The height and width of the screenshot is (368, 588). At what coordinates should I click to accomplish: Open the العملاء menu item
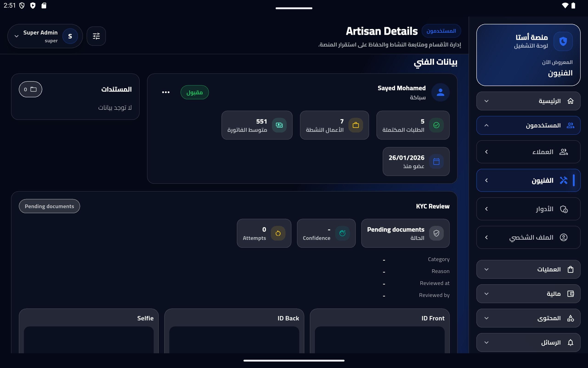click(x=528, y=152)
